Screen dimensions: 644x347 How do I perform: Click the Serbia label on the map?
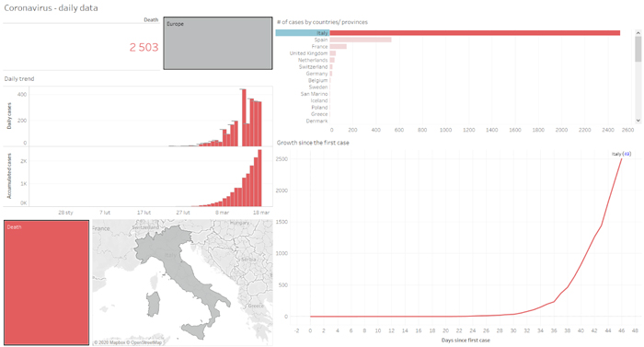[x=248, y=260]
